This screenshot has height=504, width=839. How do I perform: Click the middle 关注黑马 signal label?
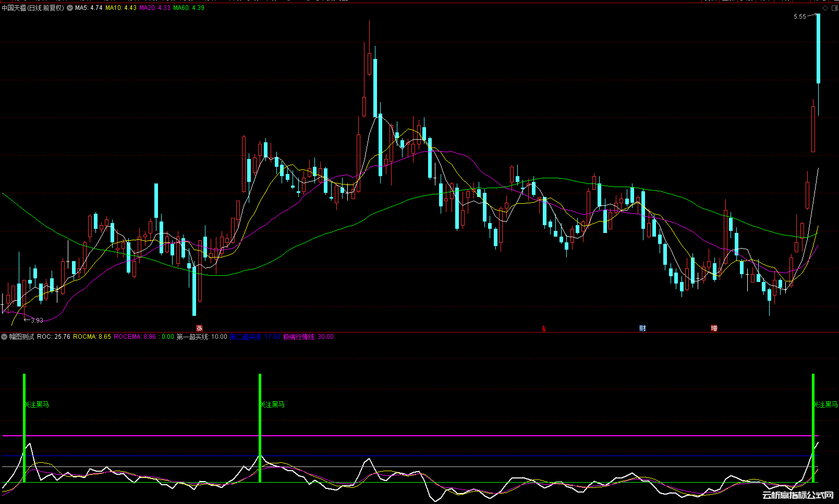(273, 404)
